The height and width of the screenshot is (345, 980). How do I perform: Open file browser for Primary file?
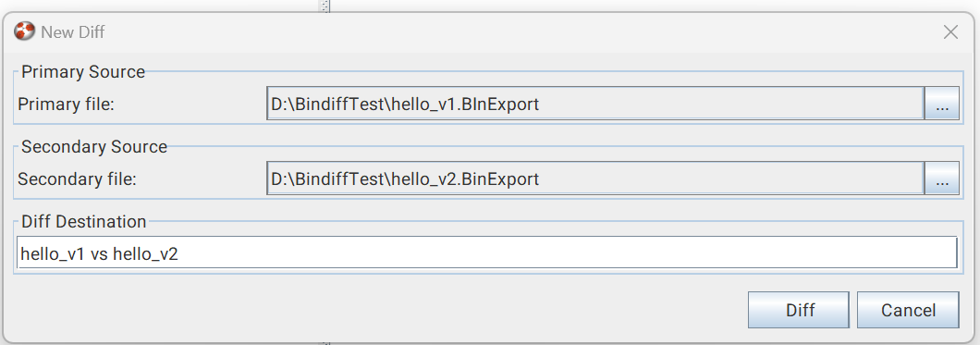point(942,104)
